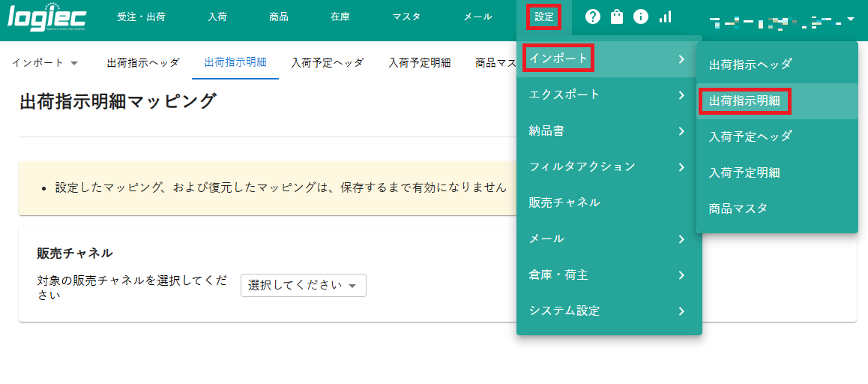The width and height of the screenshot is (868, 384).
Task: Select 商品マスタ in the import submenu
Action: click(x=777, y=209)
